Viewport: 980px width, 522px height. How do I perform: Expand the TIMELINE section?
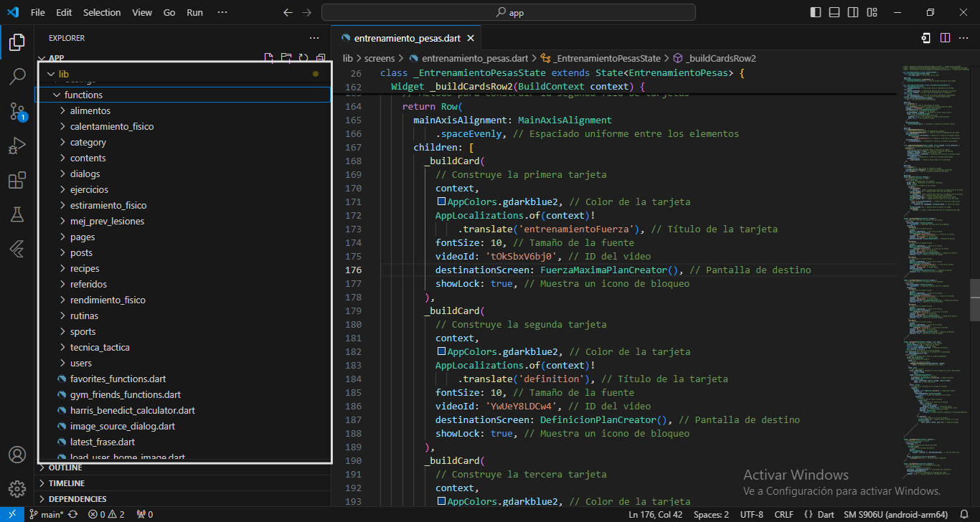[x=183, y=483]
